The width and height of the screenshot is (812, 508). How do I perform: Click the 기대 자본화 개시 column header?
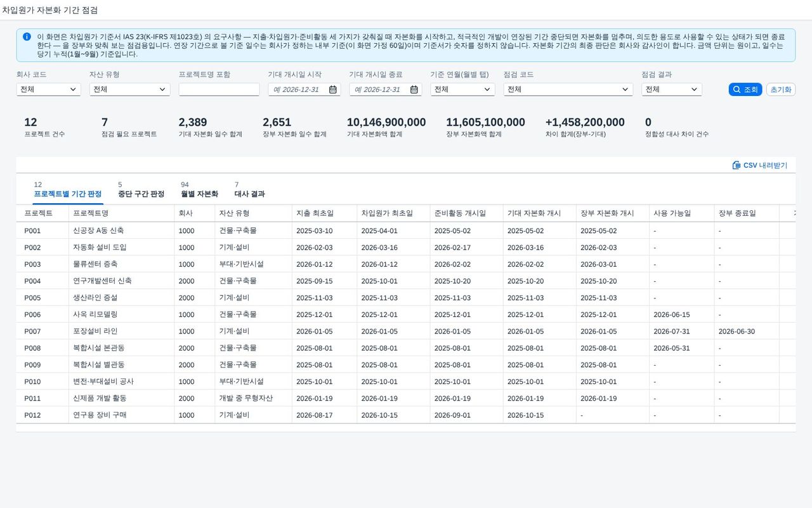pos(539,213)
